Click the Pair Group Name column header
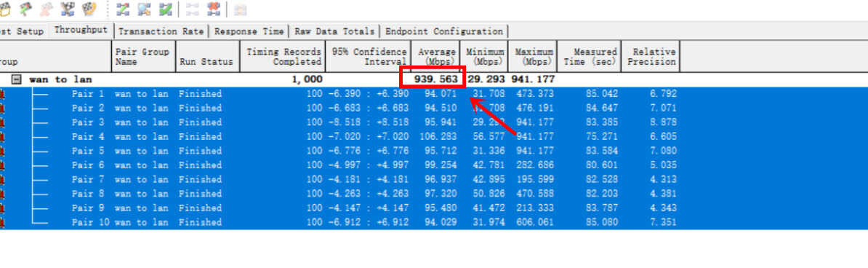 point(143,56)
